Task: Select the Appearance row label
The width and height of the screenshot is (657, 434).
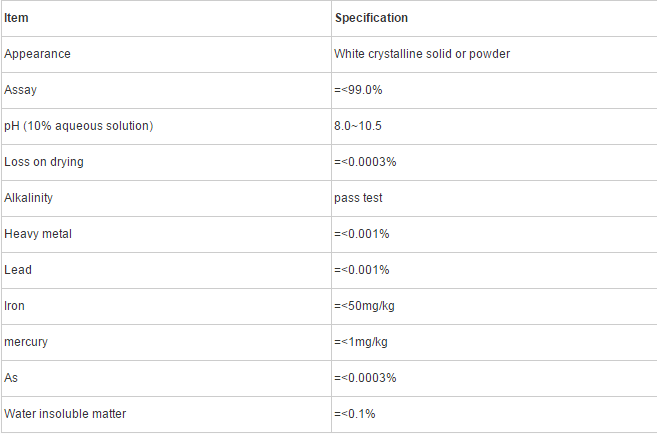Action: [x=37, y=54]
